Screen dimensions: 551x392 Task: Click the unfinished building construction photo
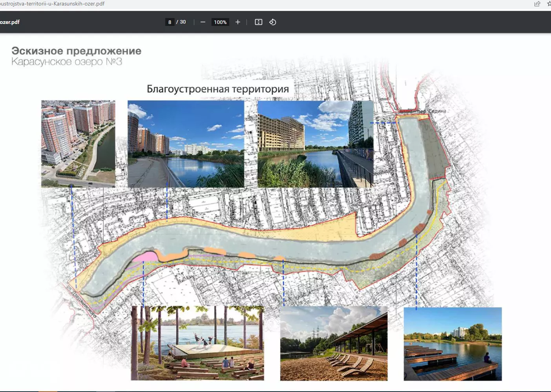[316, 144]
